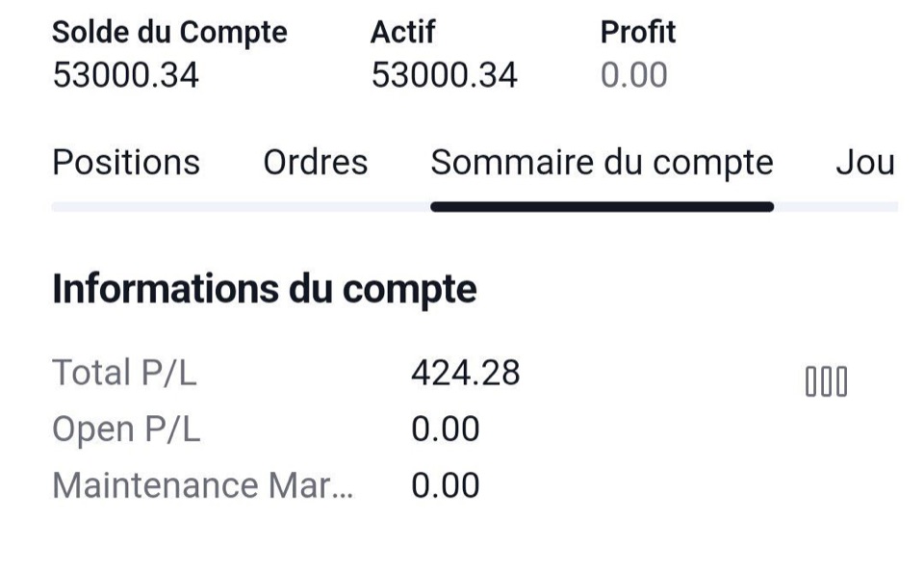Open the three-bar columns icon
The width and height of the screenshot is (924, 572).
tap(826, 381)
